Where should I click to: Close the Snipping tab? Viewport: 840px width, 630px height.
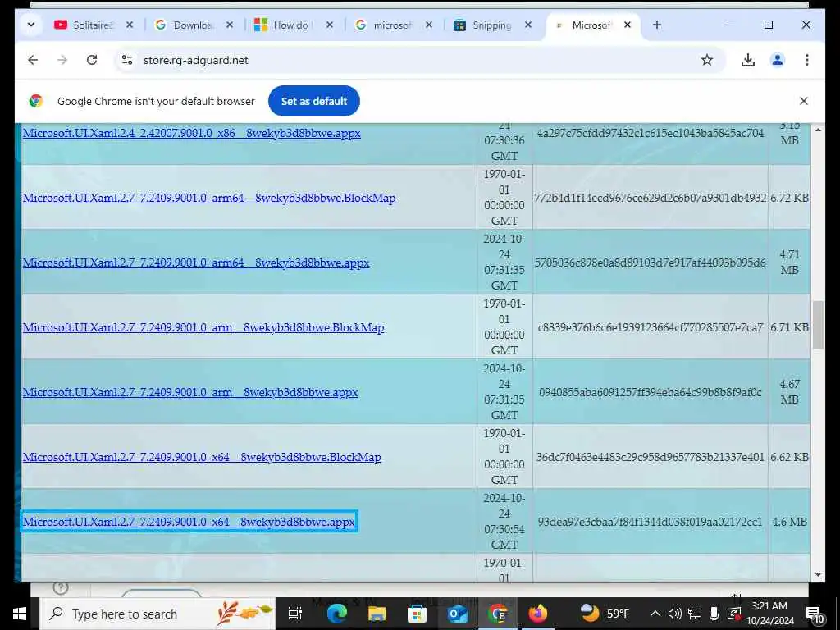pyautogui.click(x=527, y=25)
